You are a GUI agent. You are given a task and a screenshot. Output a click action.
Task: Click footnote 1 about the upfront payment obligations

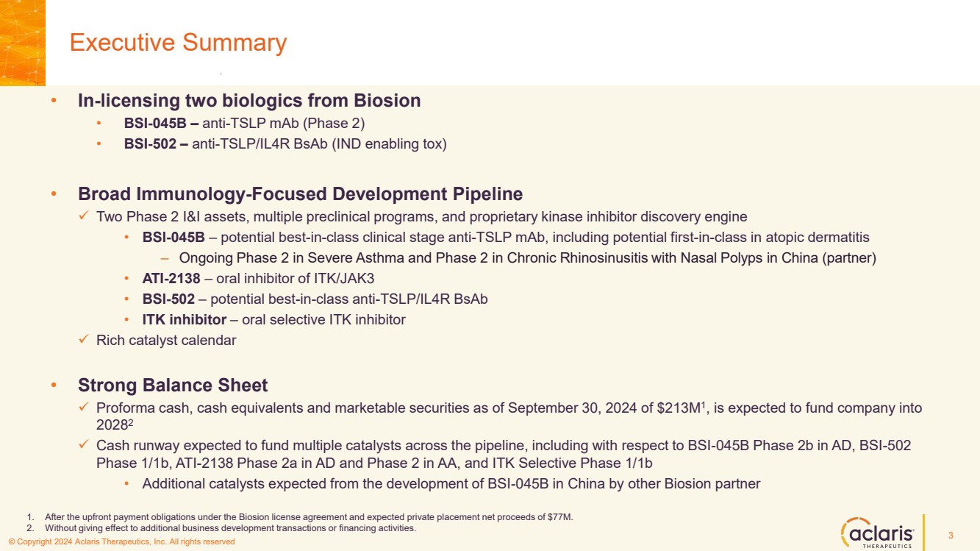coord(309,517)
